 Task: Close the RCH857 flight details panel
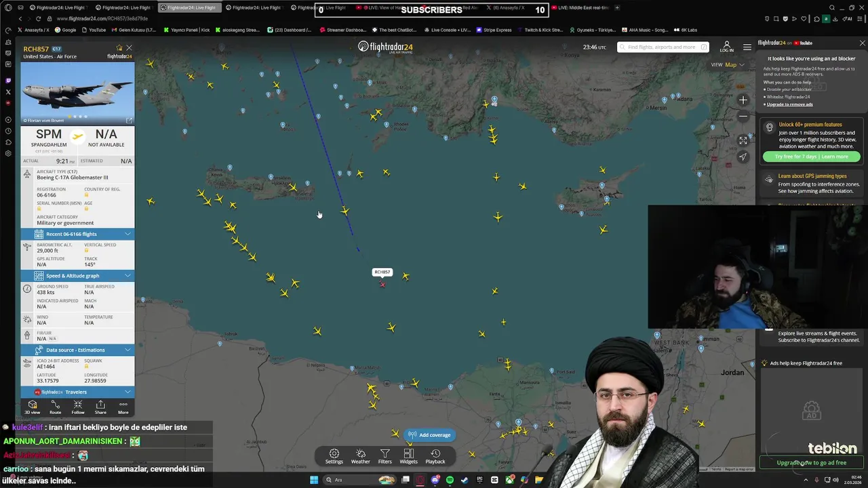pyautogui.click(x=129, y=48)
